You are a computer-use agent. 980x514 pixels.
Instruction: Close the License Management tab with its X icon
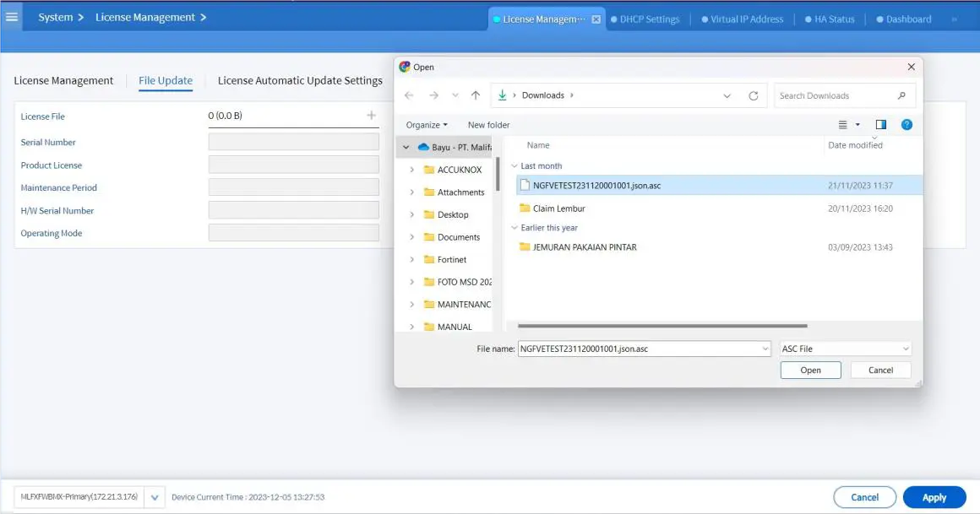click(596, 19)
